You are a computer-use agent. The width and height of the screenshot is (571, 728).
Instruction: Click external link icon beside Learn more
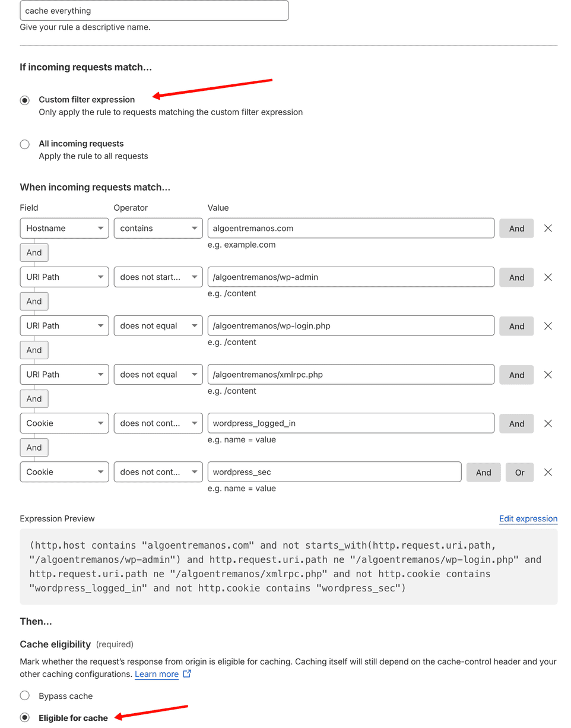[x=187, y=674]
